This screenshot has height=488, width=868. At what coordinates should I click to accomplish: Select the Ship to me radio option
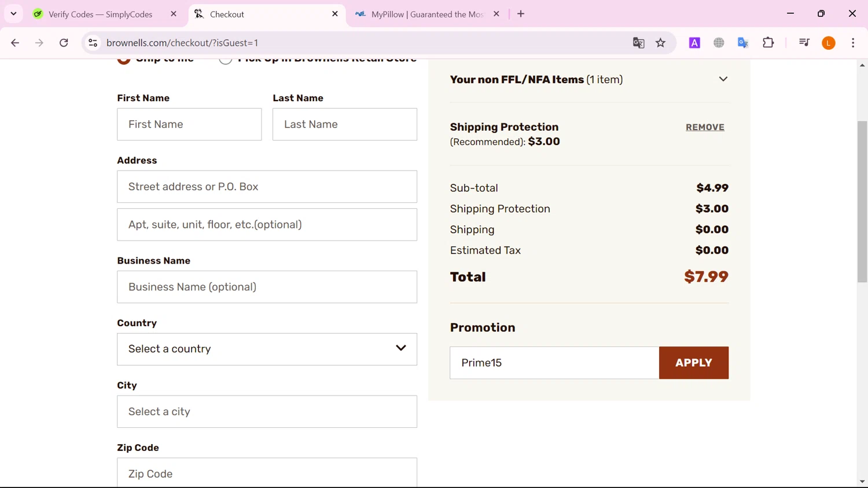124,60
